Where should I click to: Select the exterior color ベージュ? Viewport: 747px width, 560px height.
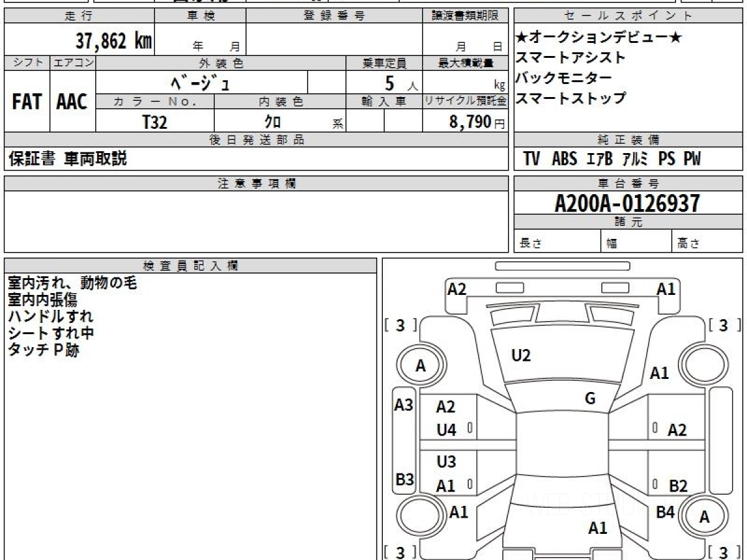coord(201,82)
